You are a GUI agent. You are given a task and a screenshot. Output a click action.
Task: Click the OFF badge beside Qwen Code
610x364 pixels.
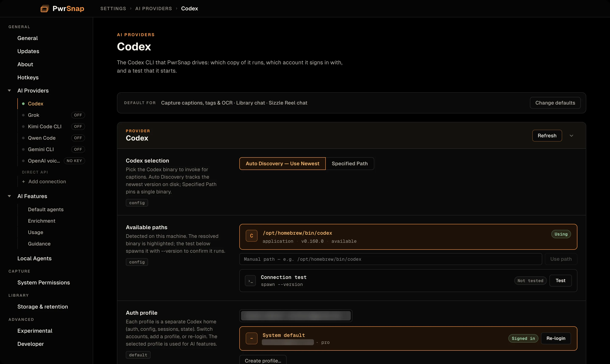(78, 138)
